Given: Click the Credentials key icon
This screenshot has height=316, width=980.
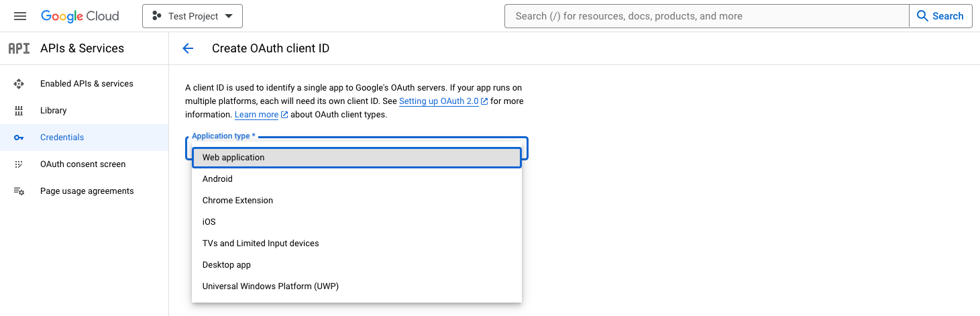Looking at the screenshot, I should (19, 138).
